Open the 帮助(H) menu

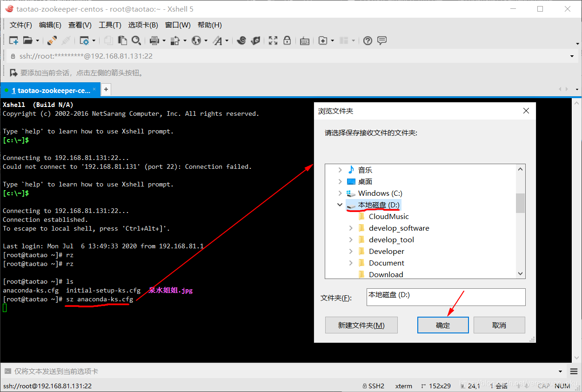[x=210, y=25]
